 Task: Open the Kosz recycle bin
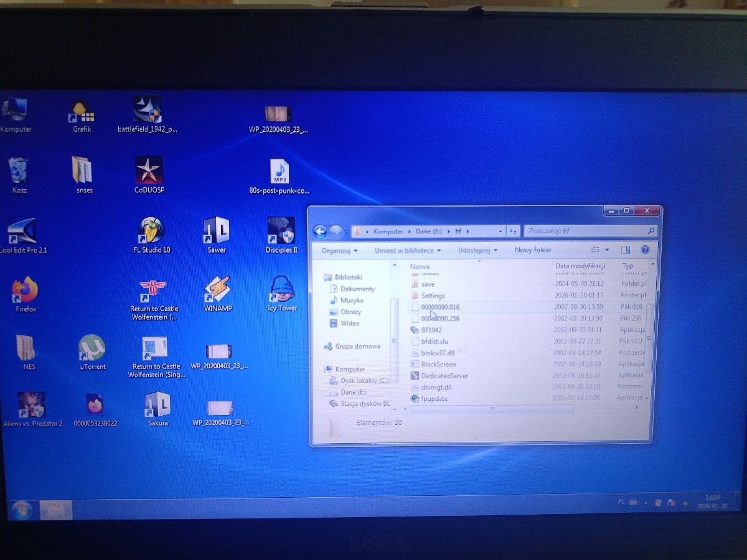[x=19, y=171]
